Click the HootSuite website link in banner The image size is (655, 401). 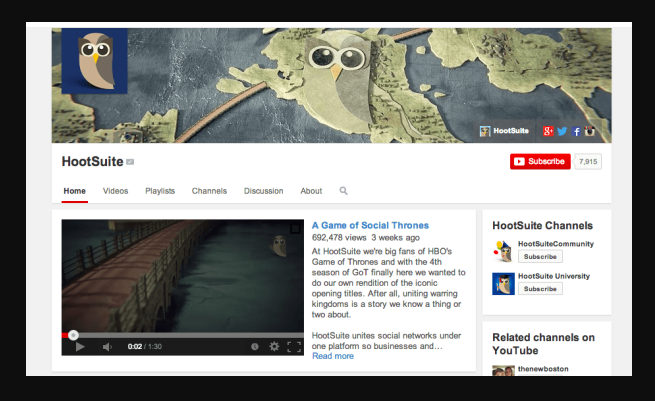point(504,131)
